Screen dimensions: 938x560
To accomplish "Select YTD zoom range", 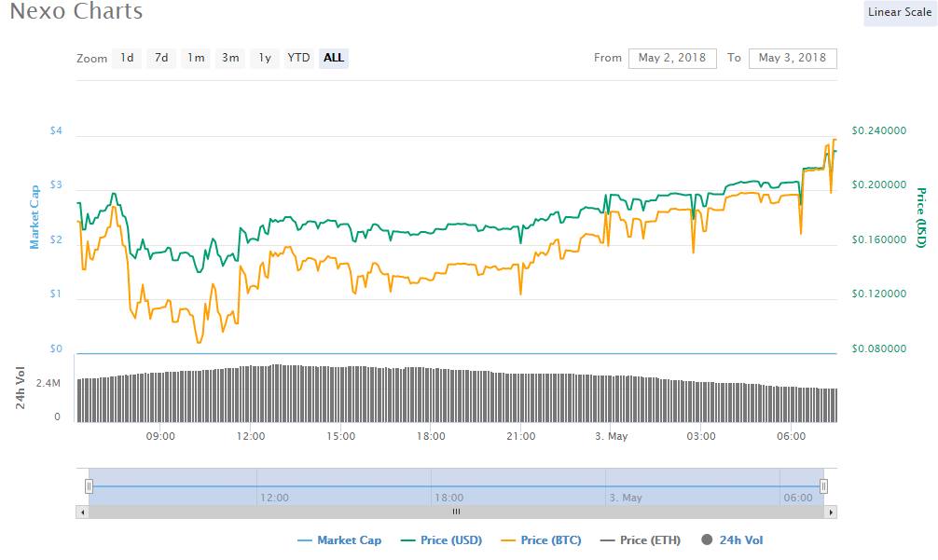I will [x=298, y=58].
